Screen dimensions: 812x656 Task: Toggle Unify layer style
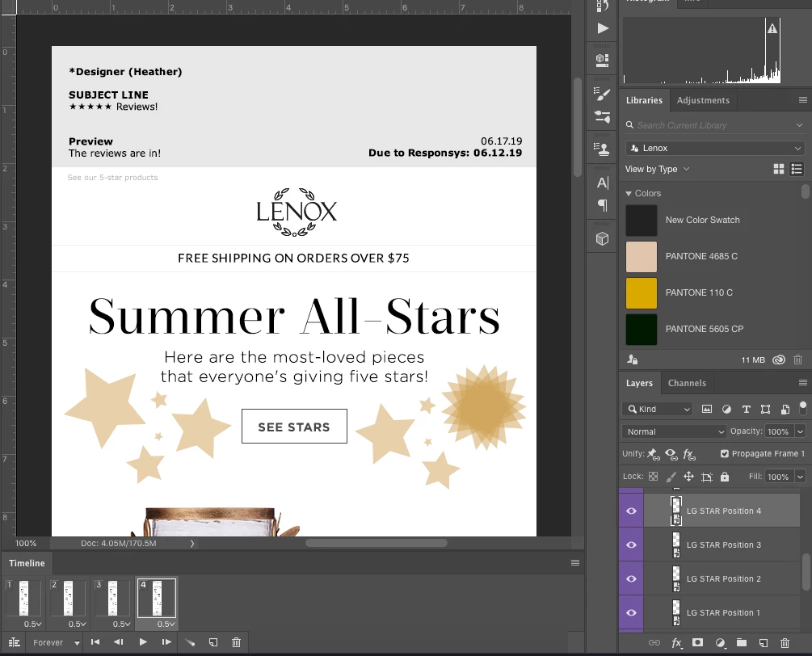(x=689, y=455)
